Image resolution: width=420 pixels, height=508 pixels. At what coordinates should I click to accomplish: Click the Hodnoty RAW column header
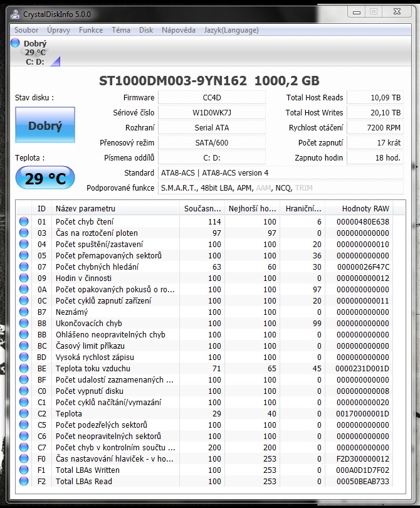pyautogui.click(x=359, y=209)
